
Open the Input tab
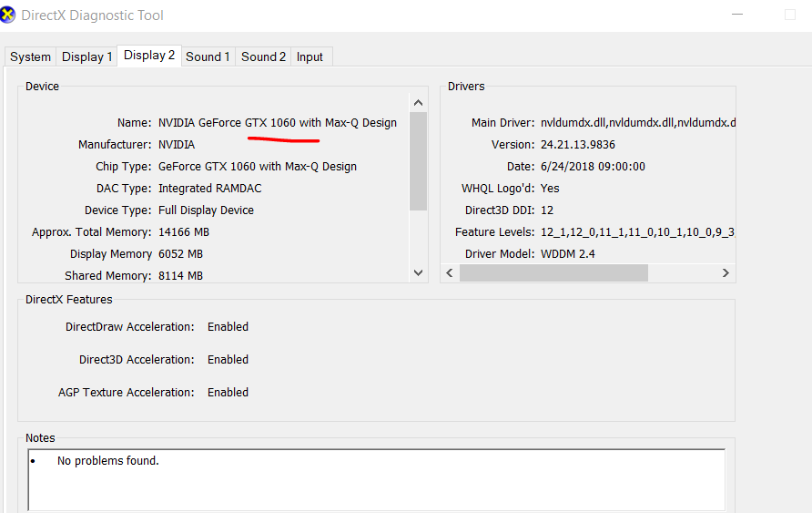(x=310, y=57)
